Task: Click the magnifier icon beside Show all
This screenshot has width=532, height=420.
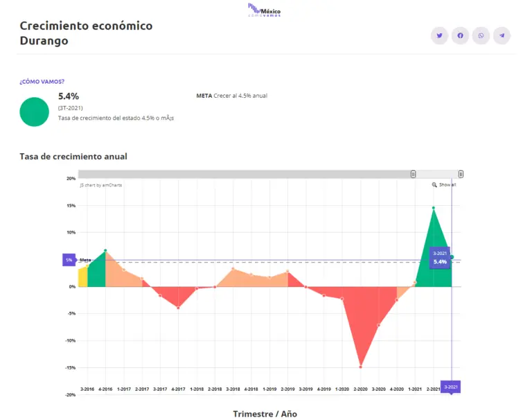Action: [434, 185]
